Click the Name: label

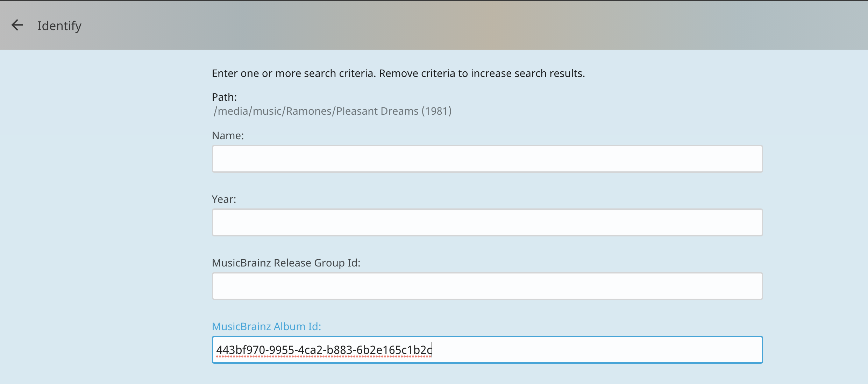(x=228, y=136)
